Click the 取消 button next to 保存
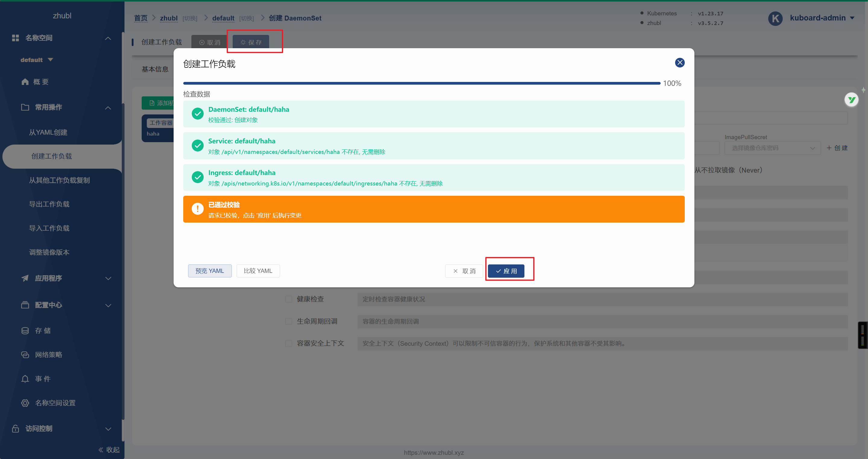The width and height of the screenshot is (868, 459). click(209, 42)
